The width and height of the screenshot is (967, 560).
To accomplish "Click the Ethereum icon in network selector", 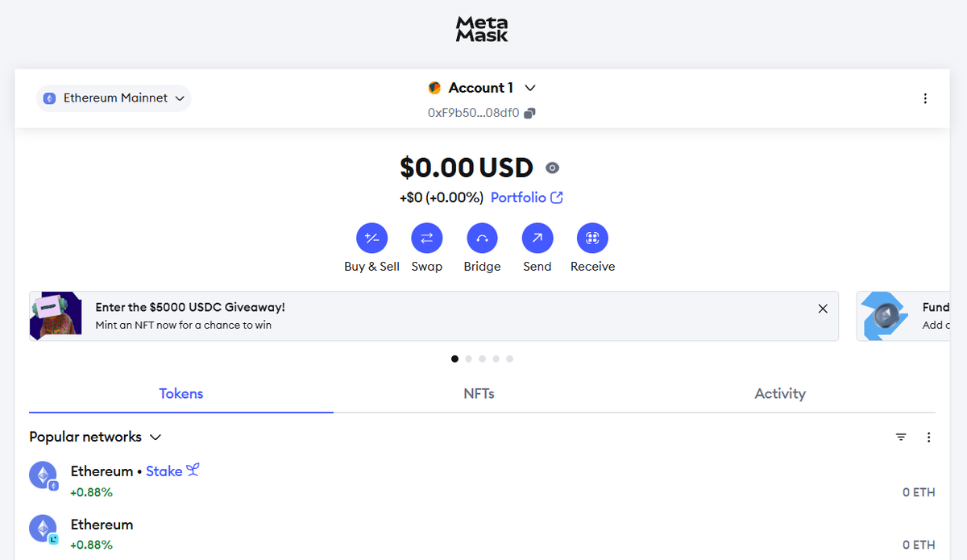I will 49,98.
